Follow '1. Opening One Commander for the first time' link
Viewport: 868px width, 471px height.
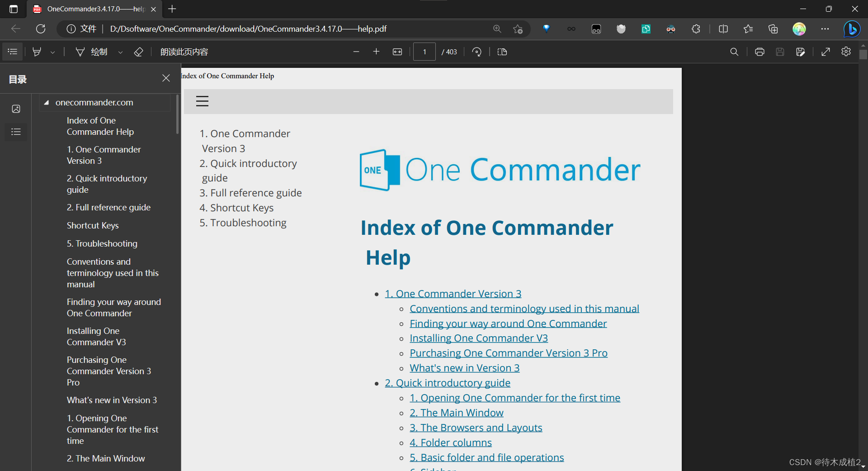(515, 398)
